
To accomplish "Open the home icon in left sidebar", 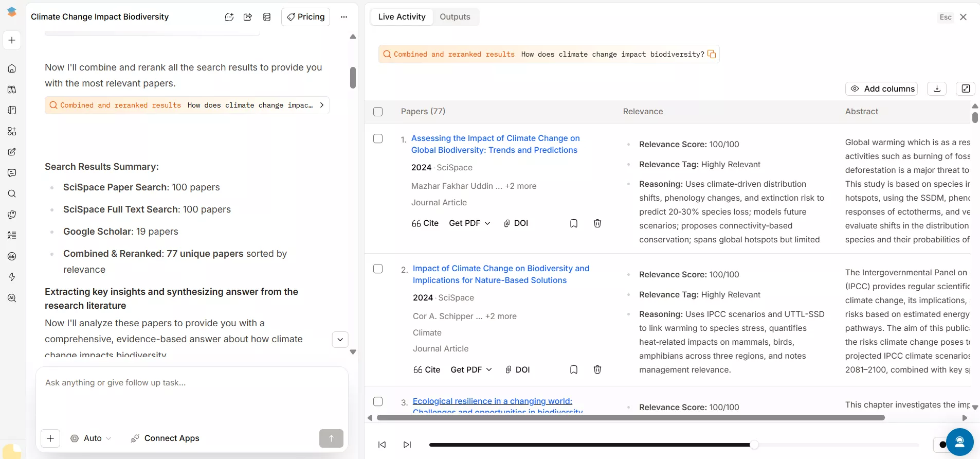I will click(x=12, y=68).
